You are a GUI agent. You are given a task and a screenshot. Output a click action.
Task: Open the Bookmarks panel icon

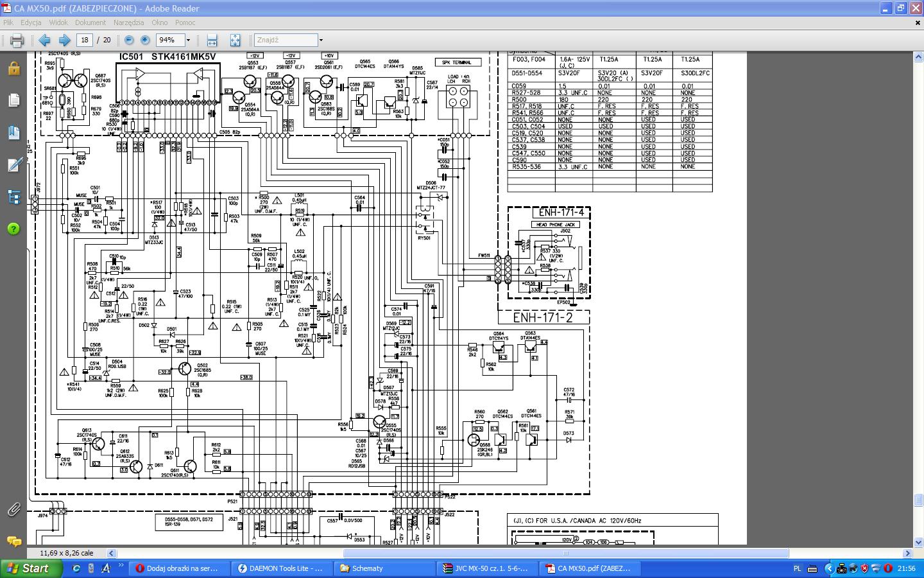(x=13, y=132)
